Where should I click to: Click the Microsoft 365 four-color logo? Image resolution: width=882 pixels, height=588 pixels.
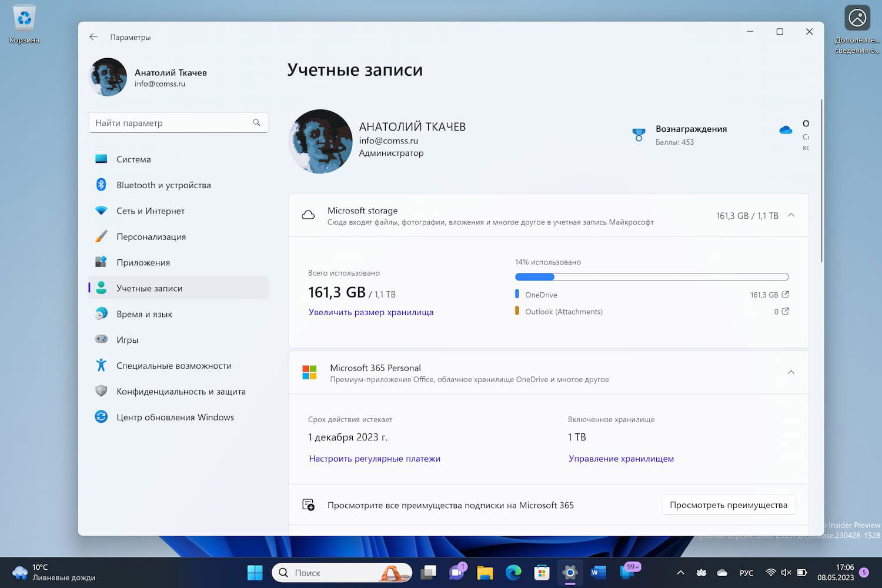[x=309, y=372]
